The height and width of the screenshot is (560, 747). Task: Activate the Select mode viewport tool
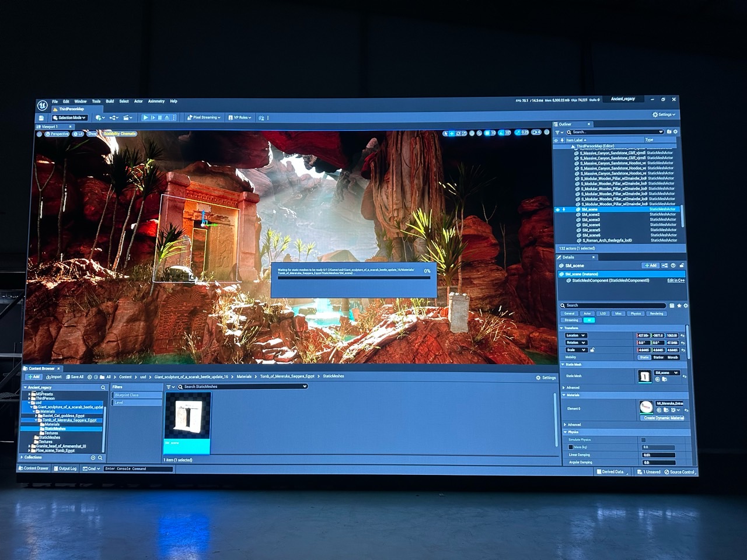pos(446,133)
